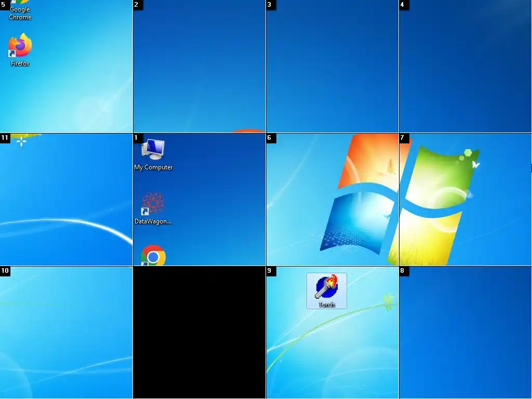Open the Firefox desktop shortcut

[20, 49]
